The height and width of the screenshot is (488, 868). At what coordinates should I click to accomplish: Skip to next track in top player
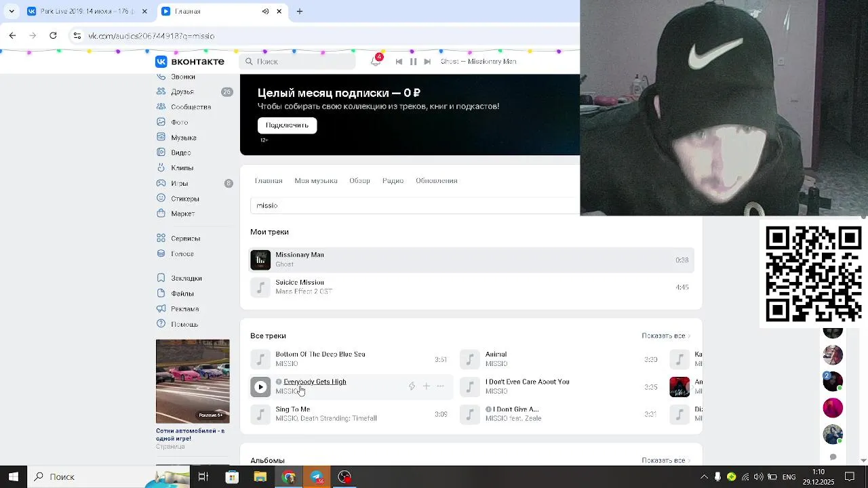pyautogui.click(x=427, y=62)
